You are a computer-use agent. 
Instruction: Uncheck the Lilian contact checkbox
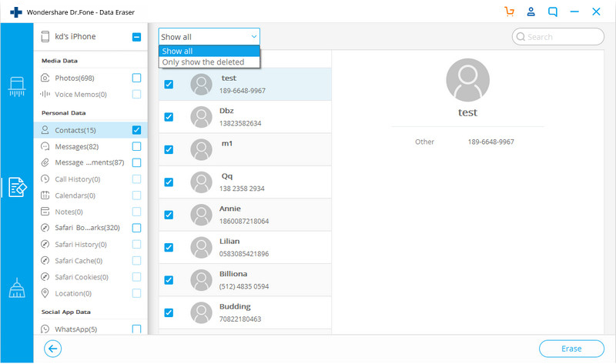coord(169,247)
